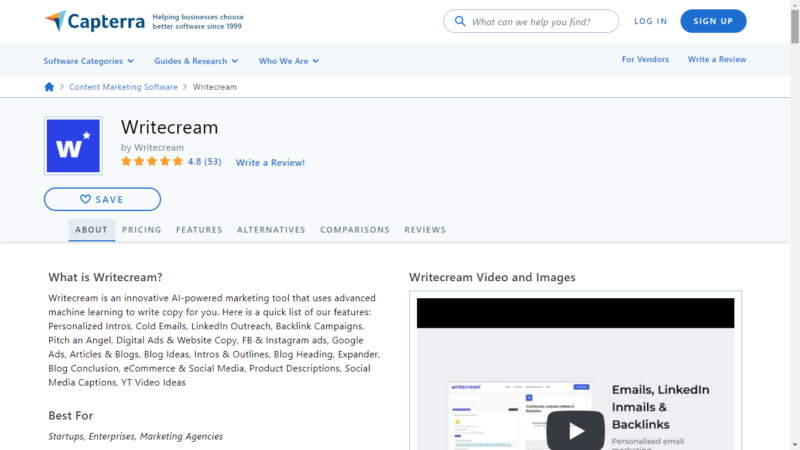Click the orange star rating icons
800x450 pixels.
(152, 161)
